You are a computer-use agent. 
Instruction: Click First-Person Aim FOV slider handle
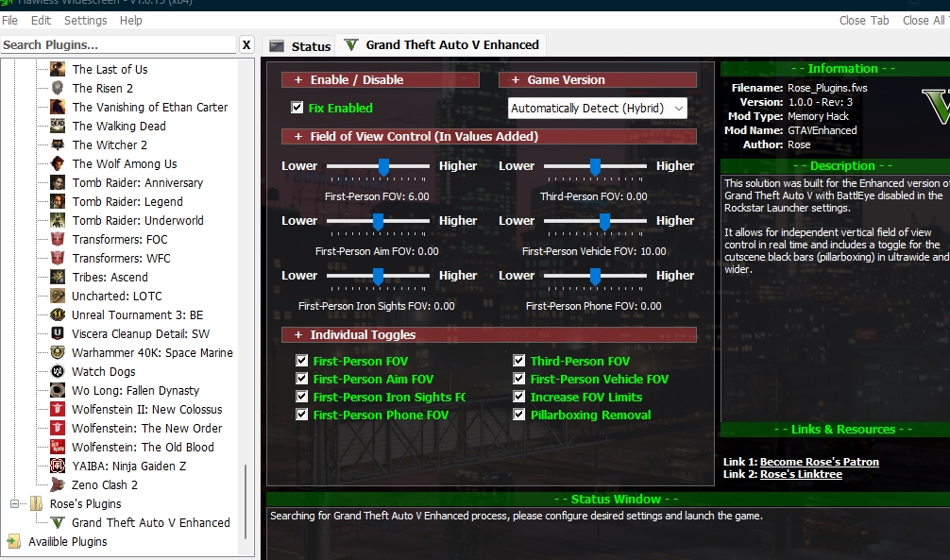click(378, 223)
